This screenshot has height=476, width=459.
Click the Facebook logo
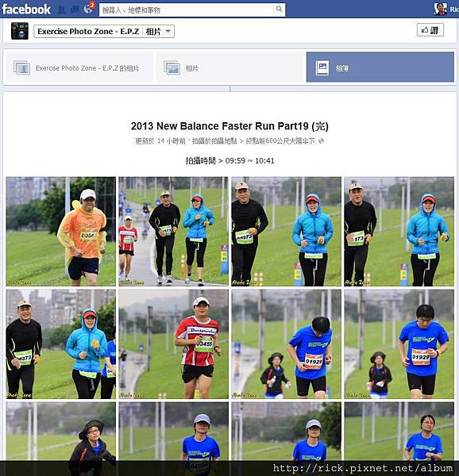click(x=26, y=10)
